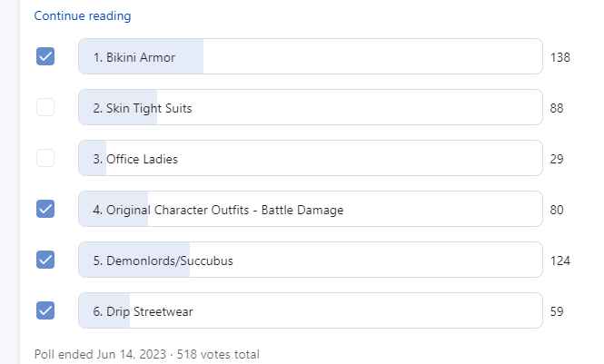Image resolution: width=604 pixels, height=364 pixels.
Task: Select the '1. Bikini Armor' poll option bar
Action: point(311,56)
